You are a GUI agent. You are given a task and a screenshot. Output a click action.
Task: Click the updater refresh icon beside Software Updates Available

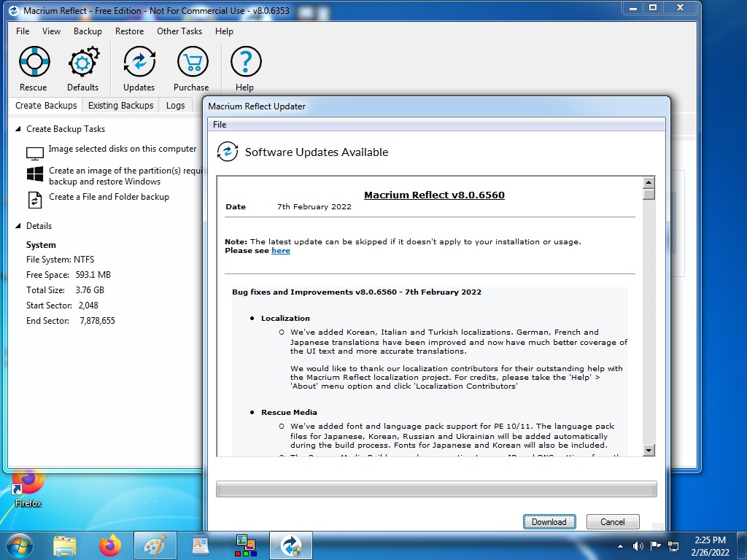click(228, 152)
